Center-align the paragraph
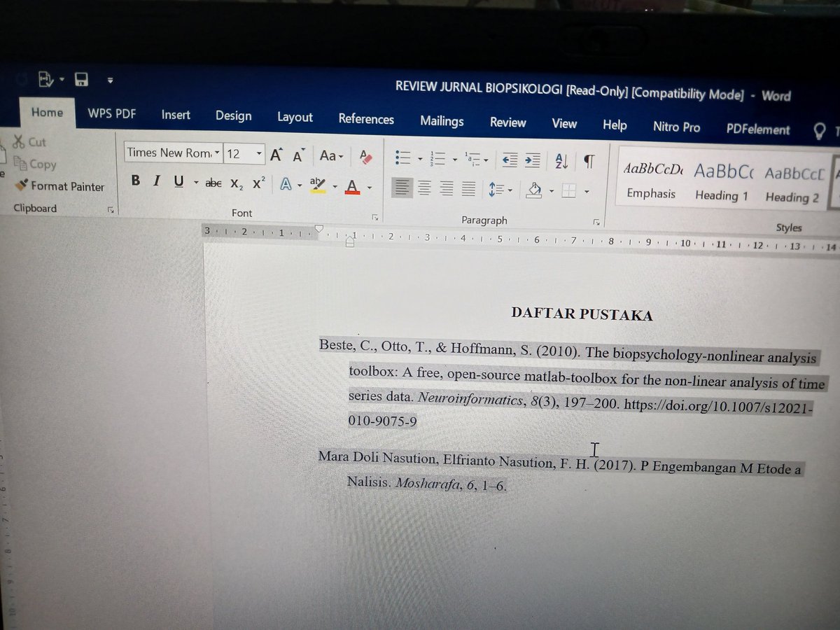This screenshot has height=630, width=840. [x=424, y=188]
